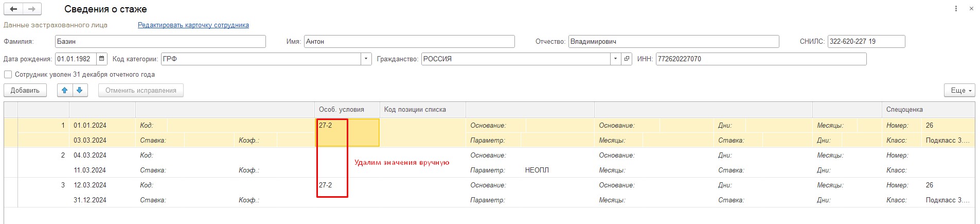Click the back navigation arrow
Screen dimensions: 980x224
pyautogui.click(x=14, y=9)
